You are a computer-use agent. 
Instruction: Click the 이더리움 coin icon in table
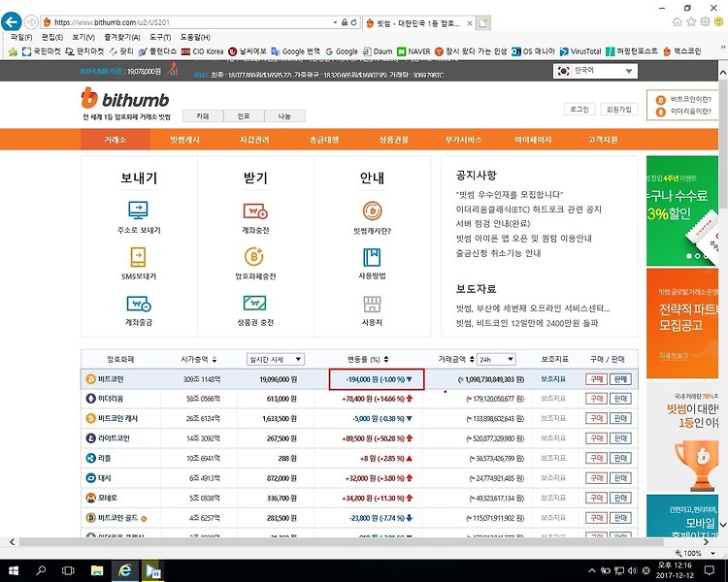90,399
